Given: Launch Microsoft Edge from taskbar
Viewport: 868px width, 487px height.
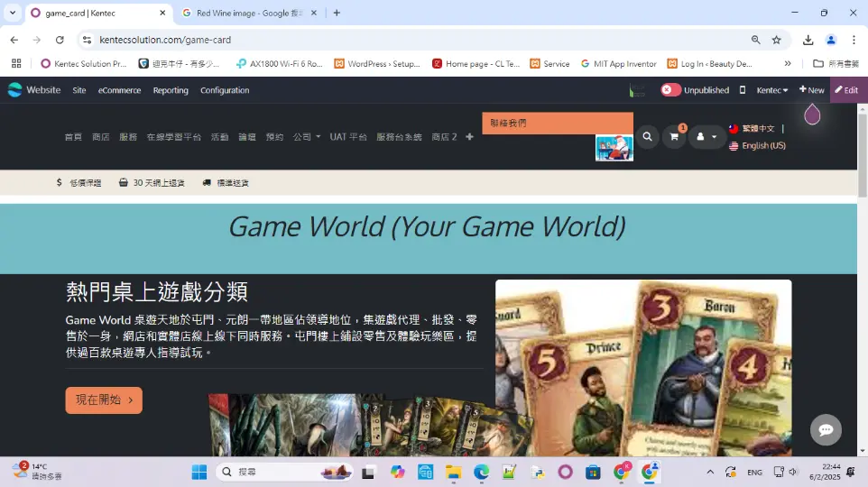Looking at the screenshot, I should pos(482,472).
